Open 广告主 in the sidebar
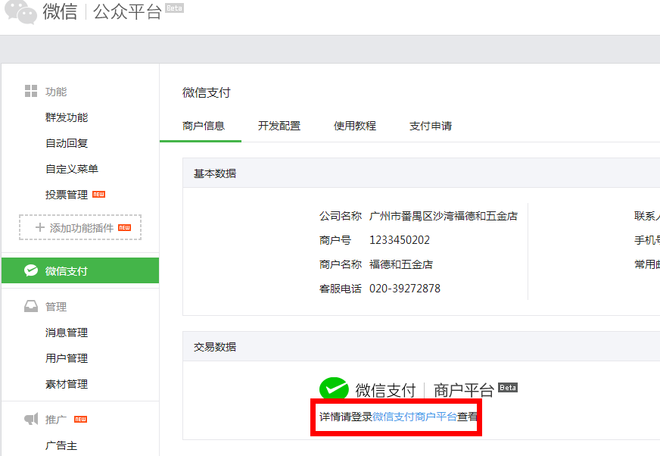This screenshot has width=660, height=456. click(x=61, y=445)
